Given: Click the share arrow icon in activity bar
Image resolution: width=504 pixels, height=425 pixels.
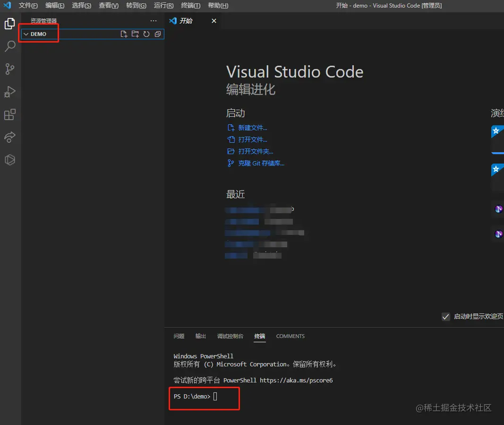Looking at the screenshot, I should 9,137.
